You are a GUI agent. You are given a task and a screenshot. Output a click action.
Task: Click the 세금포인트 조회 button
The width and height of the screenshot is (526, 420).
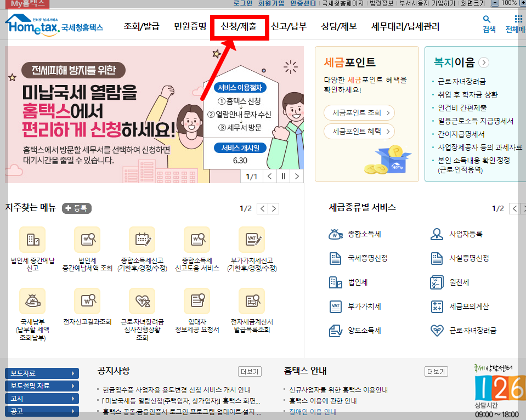(x=359, y=113)
